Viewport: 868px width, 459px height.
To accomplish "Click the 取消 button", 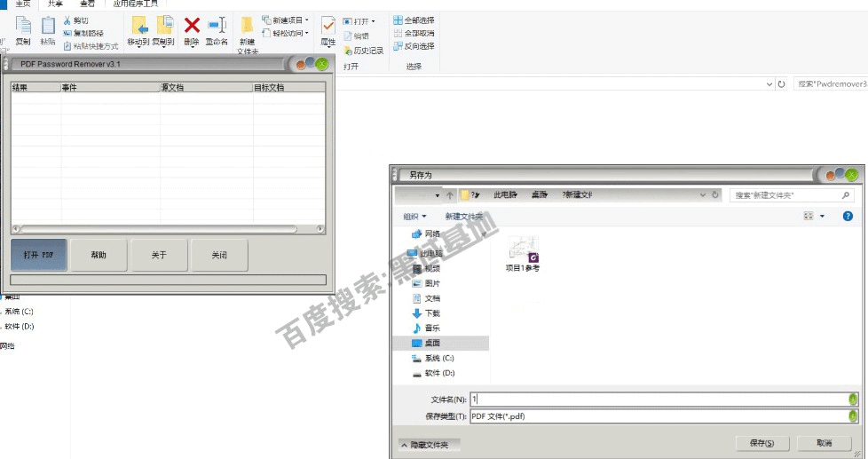I will click(x=824, y=443).
